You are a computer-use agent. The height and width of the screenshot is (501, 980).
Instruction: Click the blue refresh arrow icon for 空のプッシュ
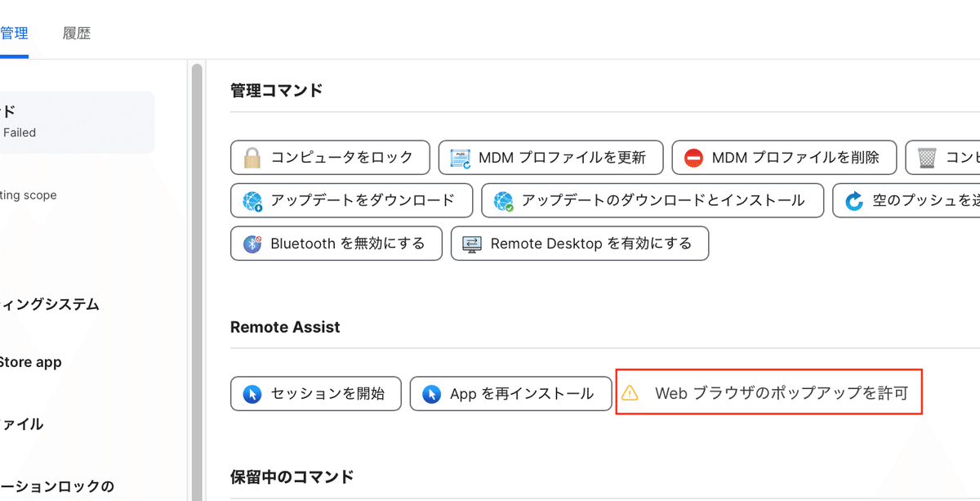click(854, 200)
